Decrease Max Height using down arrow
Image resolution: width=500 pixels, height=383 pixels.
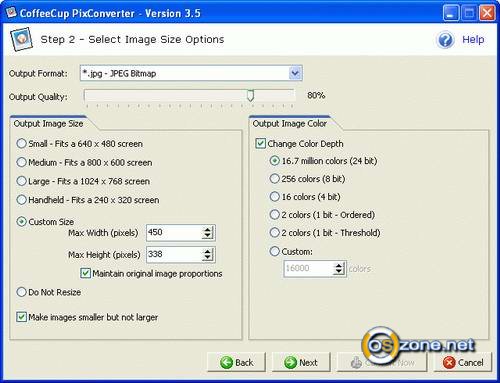pyautogui.click(x=208, y=257)
